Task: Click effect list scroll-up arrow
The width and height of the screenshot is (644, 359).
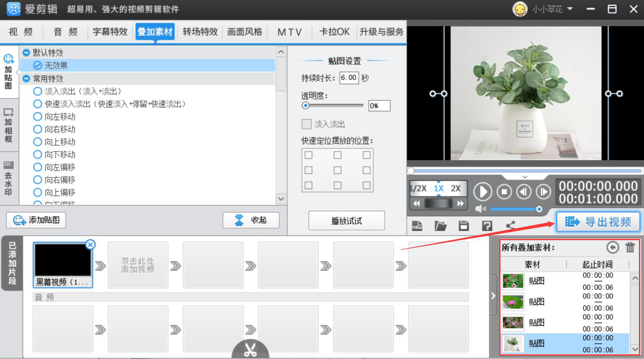Action: pyautogui.click(x=281, y=52)
